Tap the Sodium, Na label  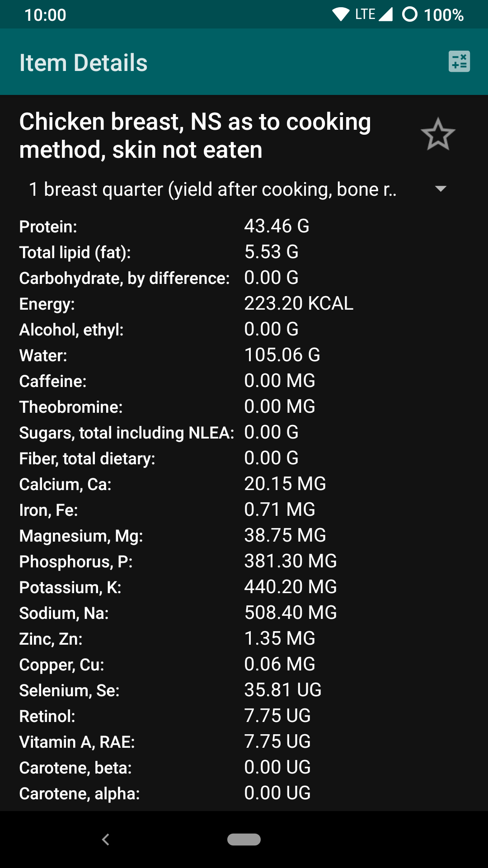pyautogui.click(x=64, y=613)
